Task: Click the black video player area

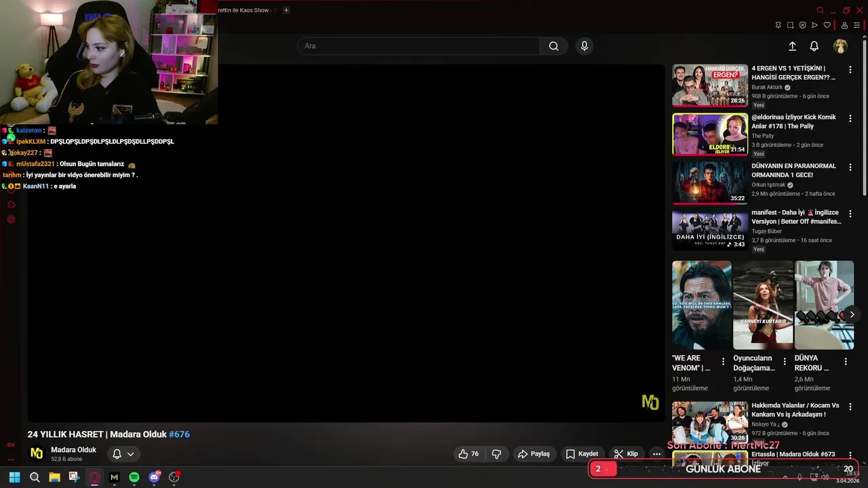Action: click(x=346, y=243)
